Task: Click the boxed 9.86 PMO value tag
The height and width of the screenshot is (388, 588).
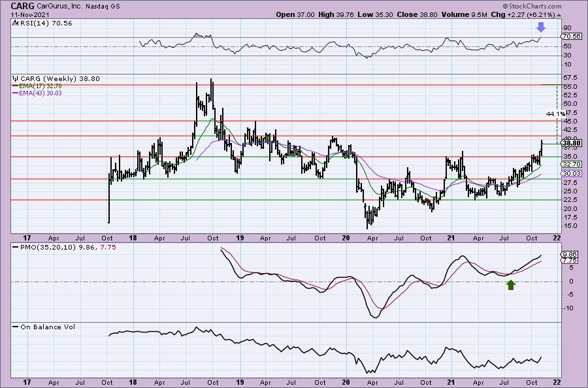Action: (x=570, y=255)
